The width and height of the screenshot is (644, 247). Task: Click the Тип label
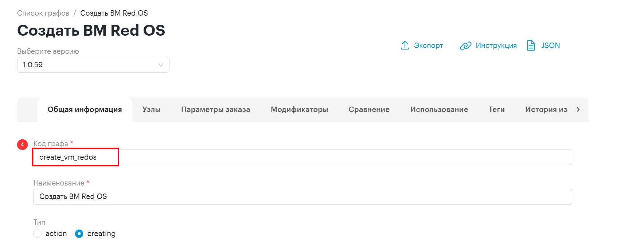click(x=39, y=222)
